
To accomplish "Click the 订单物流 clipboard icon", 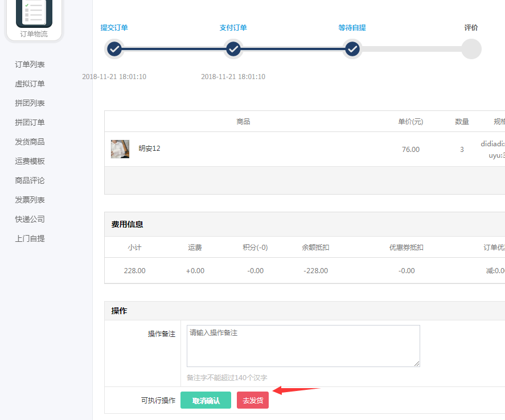I will (34, 13).
